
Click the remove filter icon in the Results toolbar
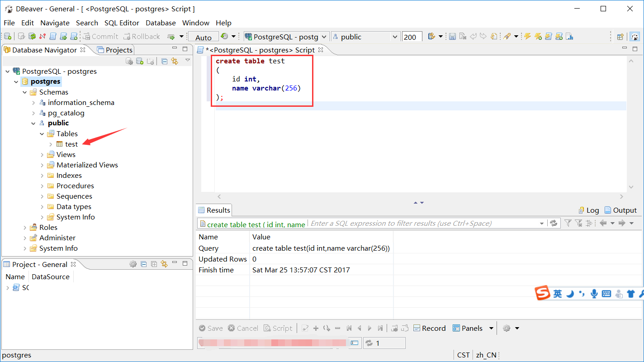tap(578, 223)
